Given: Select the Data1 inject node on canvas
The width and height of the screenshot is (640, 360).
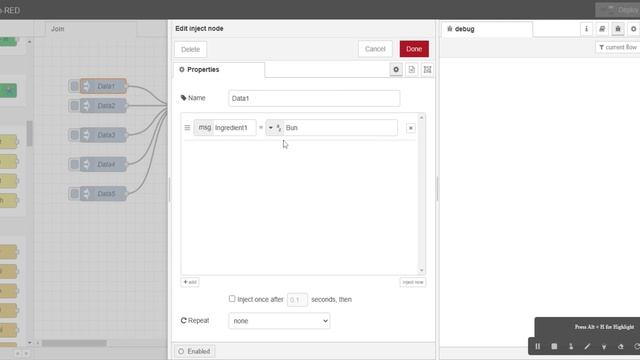Looking at the screenshot, I should pyautogui.click(x=103, y=86).
